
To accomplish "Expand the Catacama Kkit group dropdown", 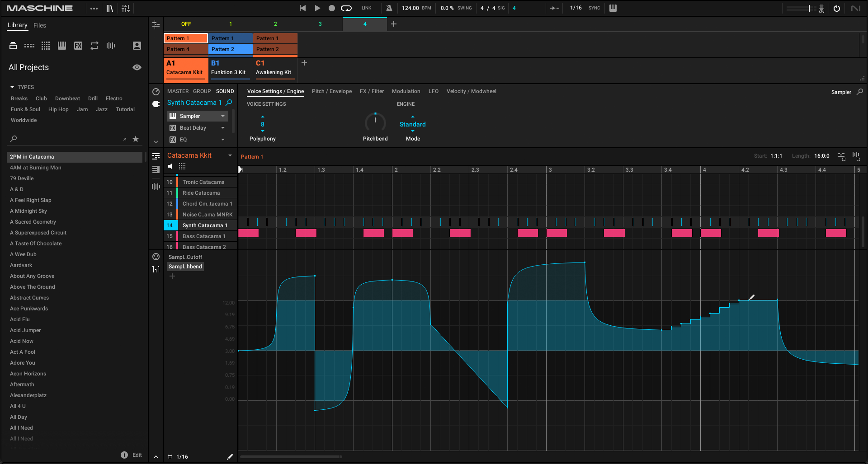I will click(x=230, y=155).
